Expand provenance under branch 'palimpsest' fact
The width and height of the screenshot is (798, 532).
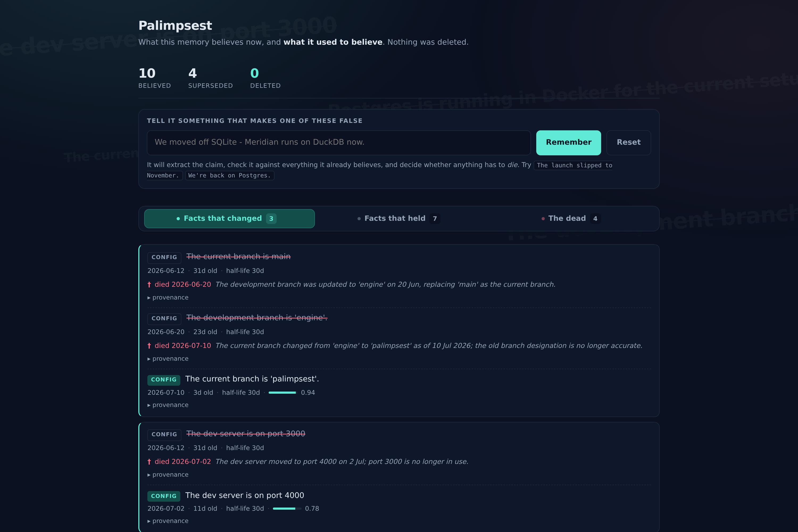point(168,405)
